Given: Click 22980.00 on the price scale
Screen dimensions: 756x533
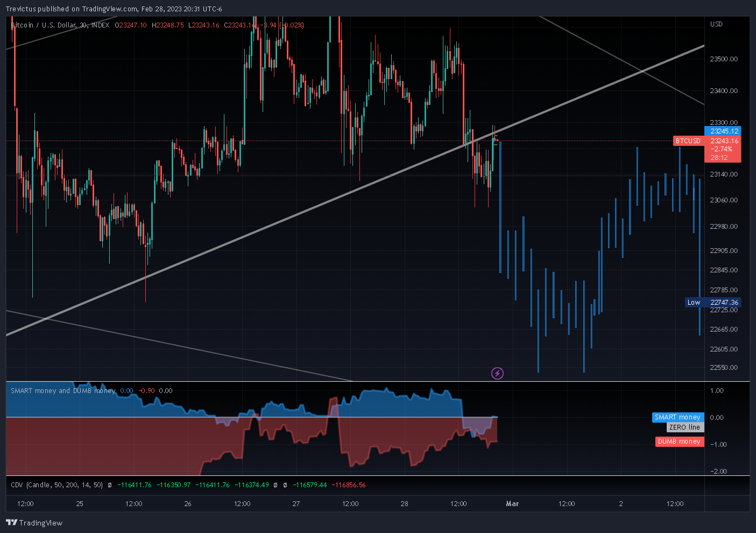Looking at the screenshot, I should coord(724,227).
